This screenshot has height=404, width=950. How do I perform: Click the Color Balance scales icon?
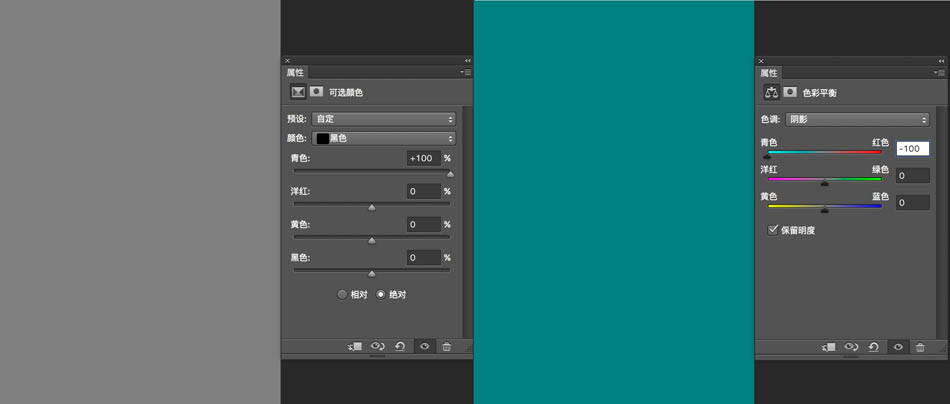[x=771, y=92]
